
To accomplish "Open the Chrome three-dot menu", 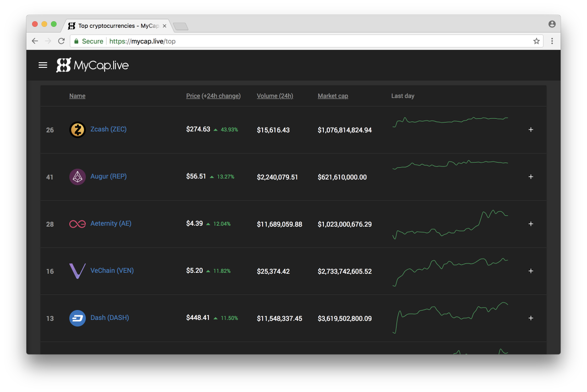I will 552,41.
